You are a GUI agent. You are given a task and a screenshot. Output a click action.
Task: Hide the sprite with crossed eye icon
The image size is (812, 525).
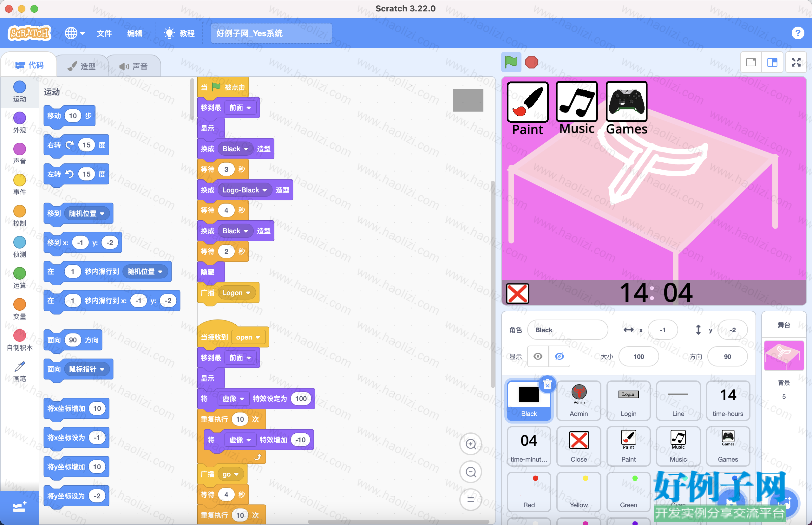tap(559, 356)
